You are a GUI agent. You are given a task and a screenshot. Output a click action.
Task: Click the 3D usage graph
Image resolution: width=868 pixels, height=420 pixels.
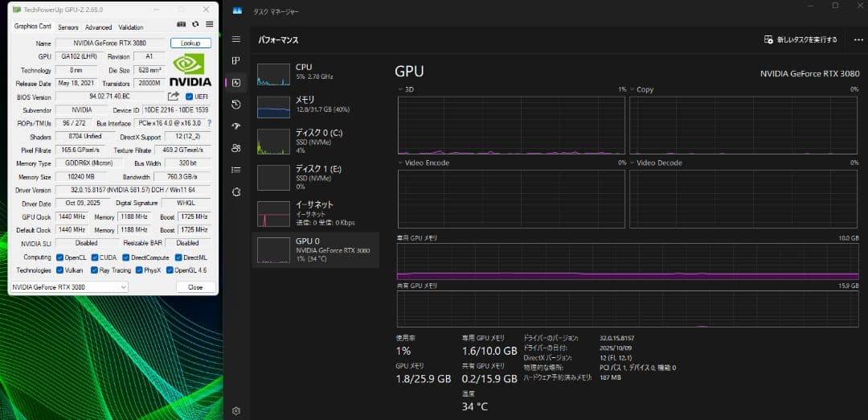(511, 126)
